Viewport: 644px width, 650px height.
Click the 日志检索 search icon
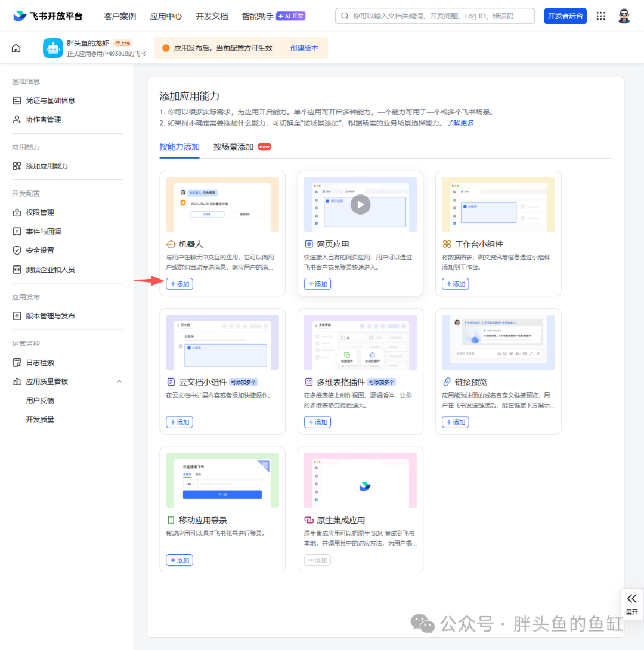(17, 363)
